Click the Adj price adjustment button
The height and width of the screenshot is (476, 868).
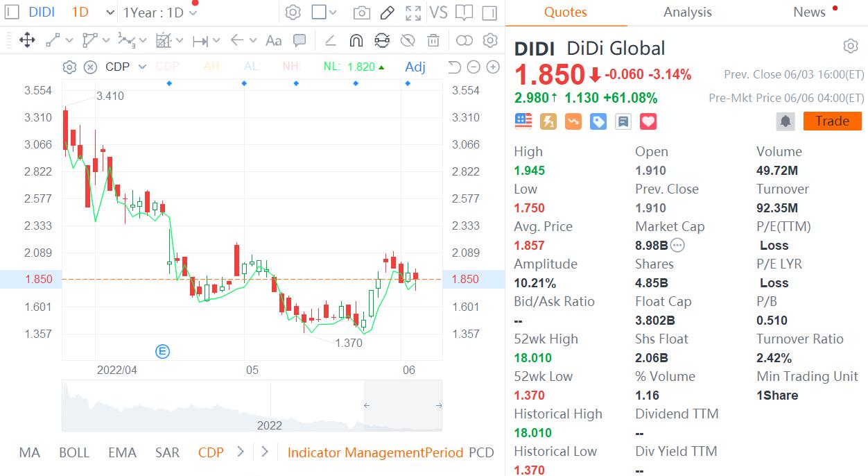pos(415,67)
